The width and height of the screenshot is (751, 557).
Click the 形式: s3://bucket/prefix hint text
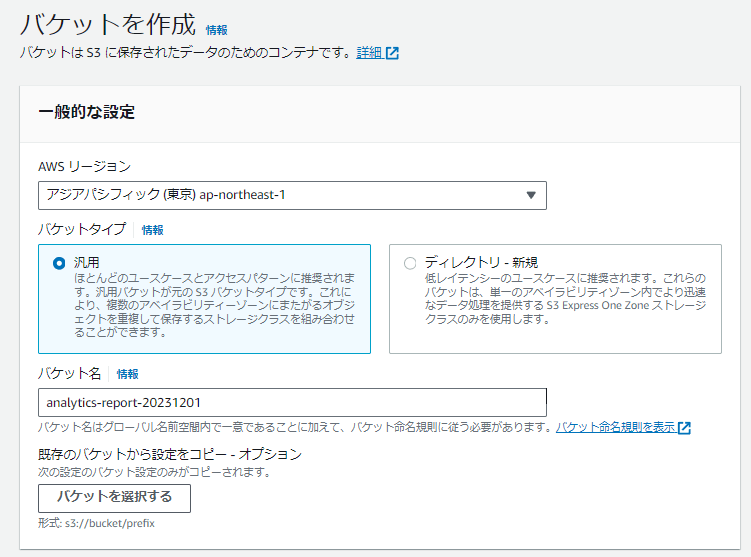(96, 523)
